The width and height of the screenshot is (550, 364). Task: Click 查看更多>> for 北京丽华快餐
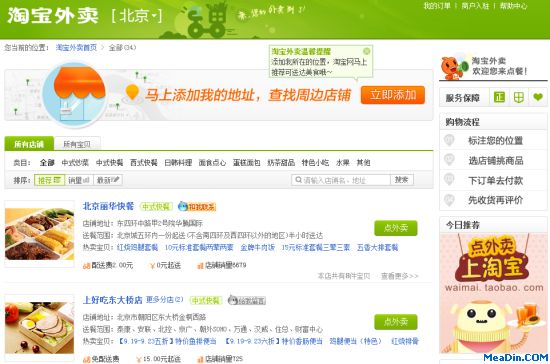click(x=400, y=276)
